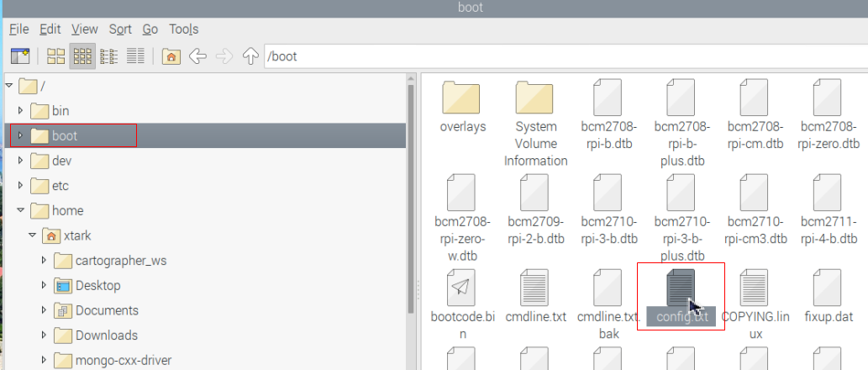Select Downloads in sidebar tree
868x370 pixels.
click(x=96, y=336)
